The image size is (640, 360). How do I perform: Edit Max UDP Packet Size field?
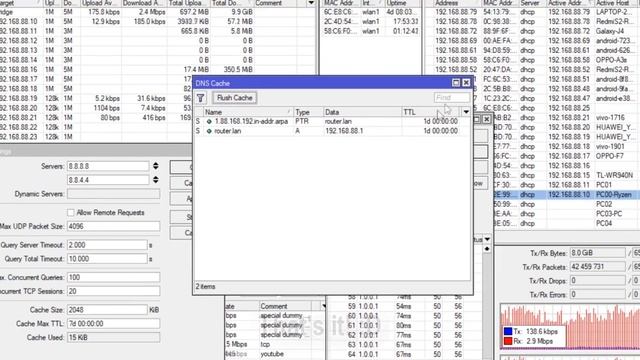113,226
